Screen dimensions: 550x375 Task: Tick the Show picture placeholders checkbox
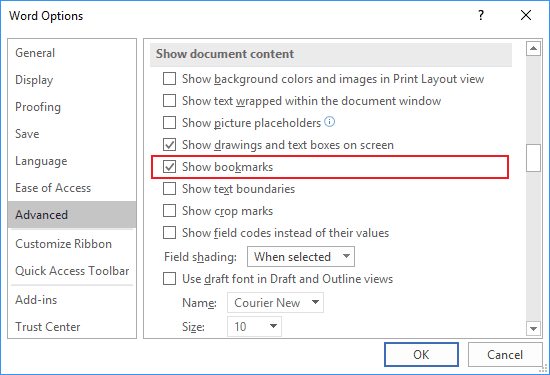pyautogui.click(x=169, y=123)
